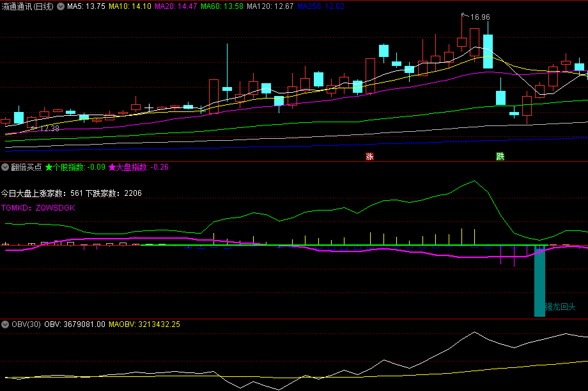Select the 翻倍买点 indicator name
Screen dimensions: 588x391
(x=26, y=167)
